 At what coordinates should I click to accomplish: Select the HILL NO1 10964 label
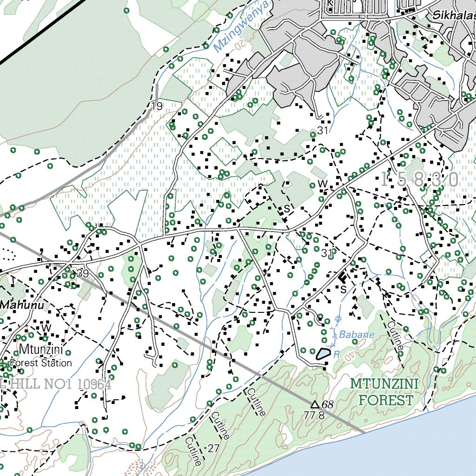(x=56, y=384)
